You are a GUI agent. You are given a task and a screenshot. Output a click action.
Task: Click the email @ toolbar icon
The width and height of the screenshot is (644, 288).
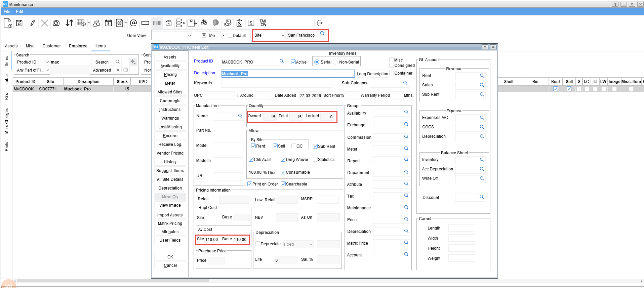(133, 23)
